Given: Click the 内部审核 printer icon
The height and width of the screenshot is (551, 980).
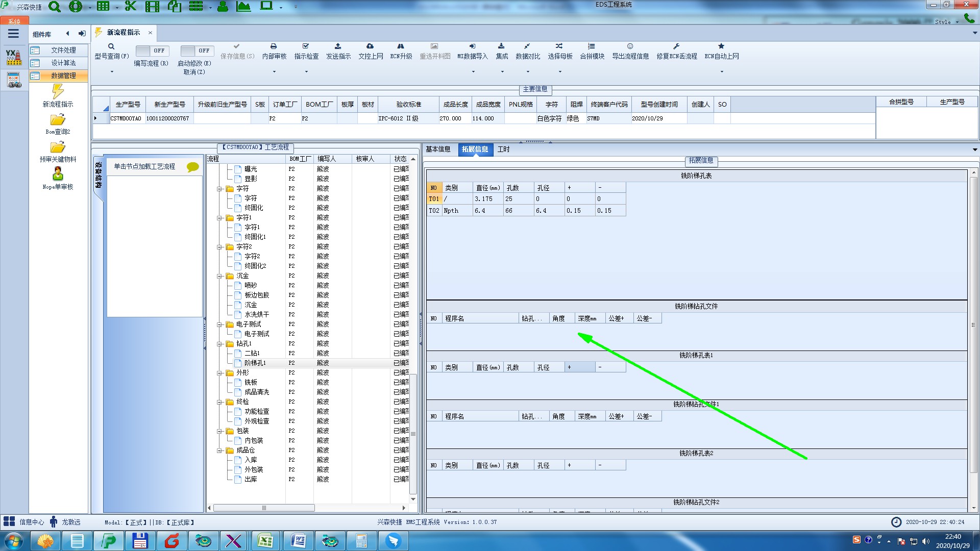Looking at the screenshot, I should click(x=274, y=46).
